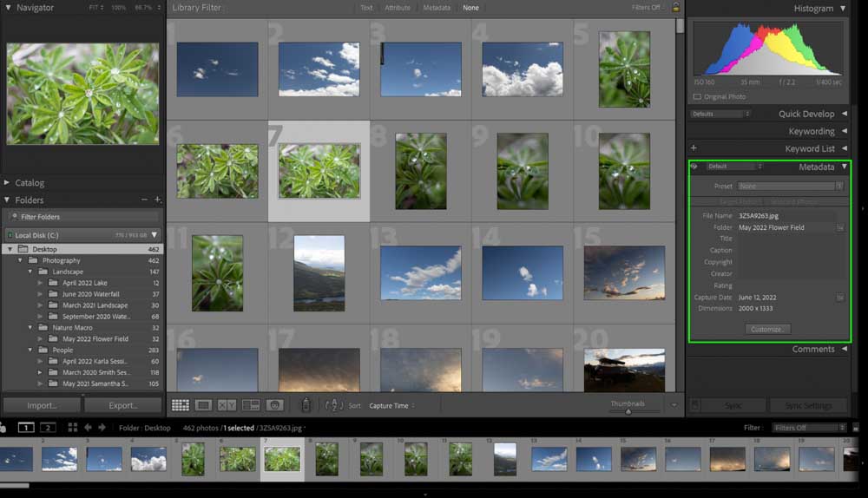The width and height of the screenshot is (868, 498).
Task: Click the filmstrip horizontal scrollbar
Action: tap(15, 485)
